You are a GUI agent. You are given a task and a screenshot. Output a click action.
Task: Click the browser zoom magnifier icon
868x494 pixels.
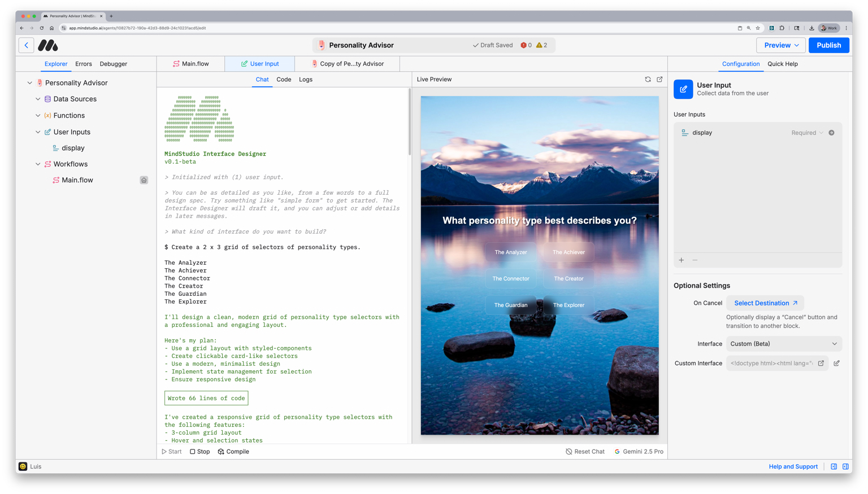pos(749,28)
